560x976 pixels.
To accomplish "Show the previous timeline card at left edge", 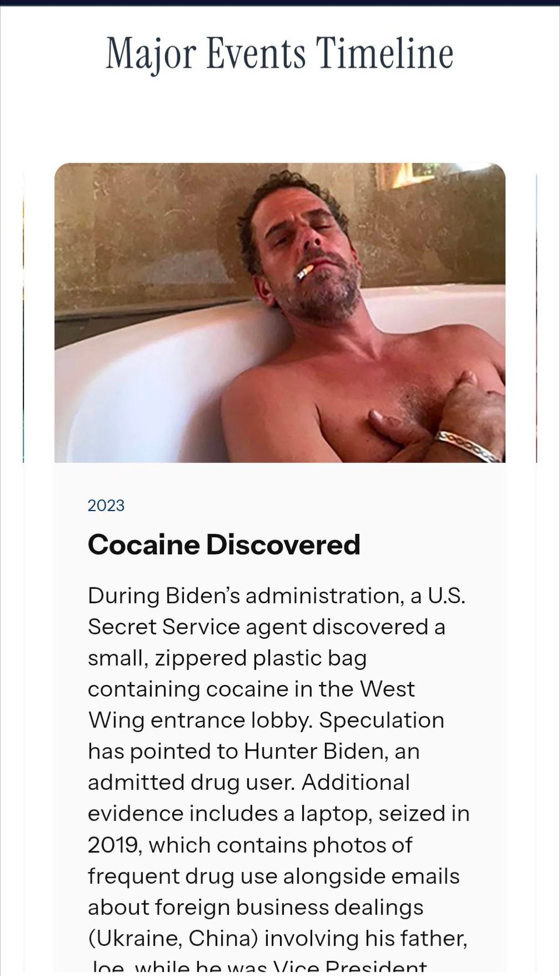I will coord(23,318).
